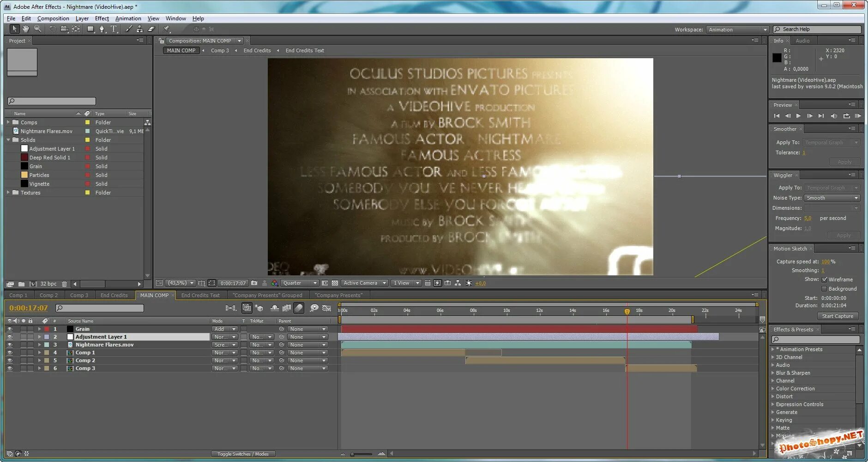Open the Active Camera view dropdown
Screen dimensions: 868x462
[364, 283]
